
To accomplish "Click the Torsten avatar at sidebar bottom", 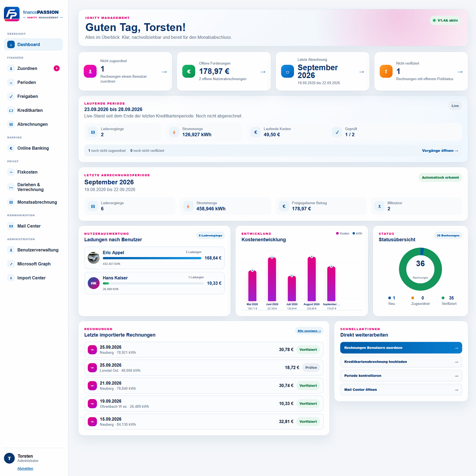I will point(9,458).
